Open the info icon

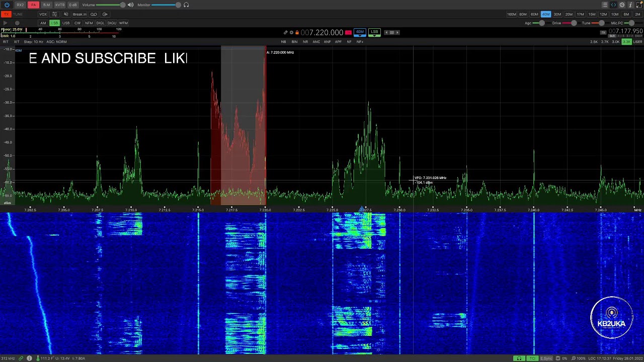click(x=630, y=5)
